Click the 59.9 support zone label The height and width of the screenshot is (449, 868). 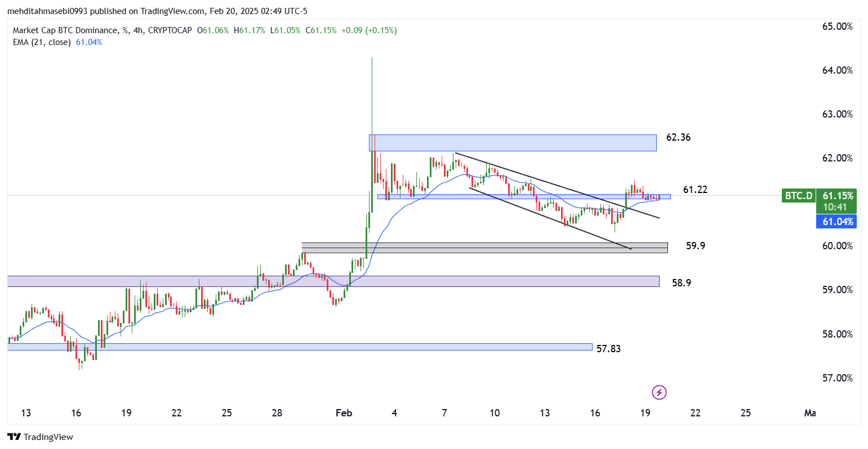click(x=696, y=246)
